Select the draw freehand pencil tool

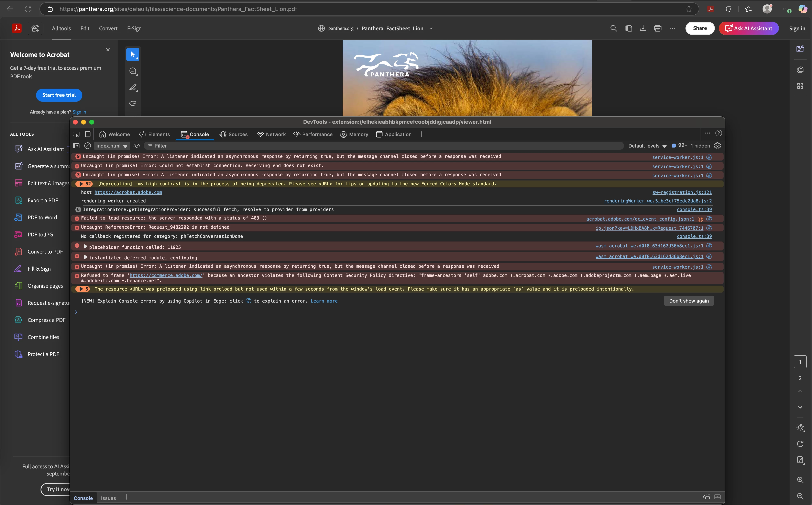tap(133, 87)
